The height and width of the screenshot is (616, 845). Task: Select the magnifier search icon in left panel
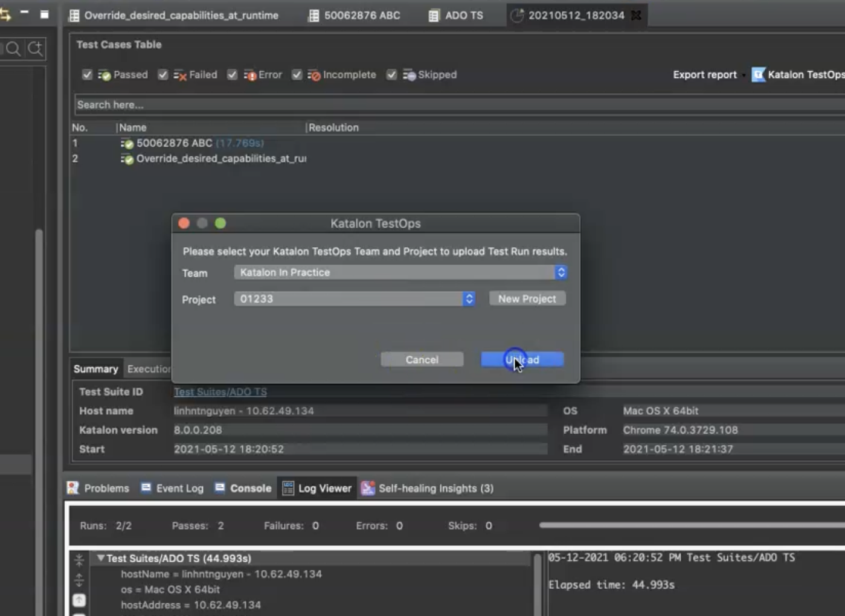tap(13, 49)
